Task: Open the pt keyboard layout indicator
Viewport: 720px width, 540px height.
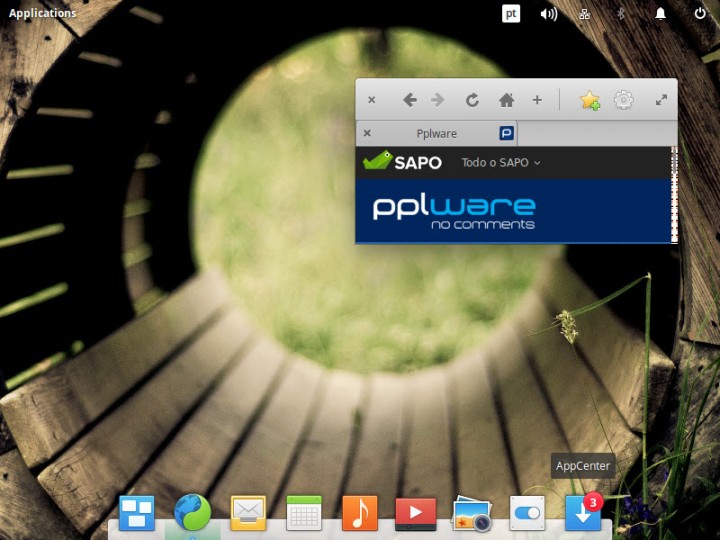Action: coord(510,13)
